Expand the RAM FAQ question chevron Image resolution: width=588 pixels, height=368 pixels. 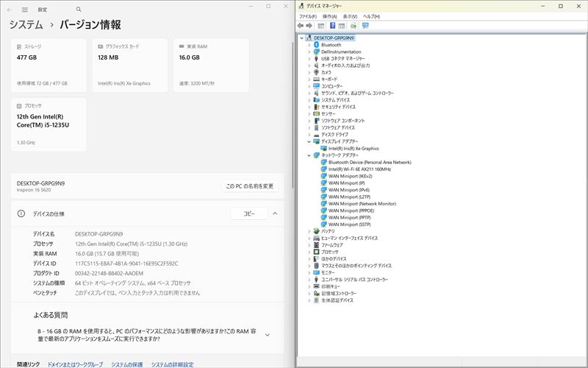[267, 335]
